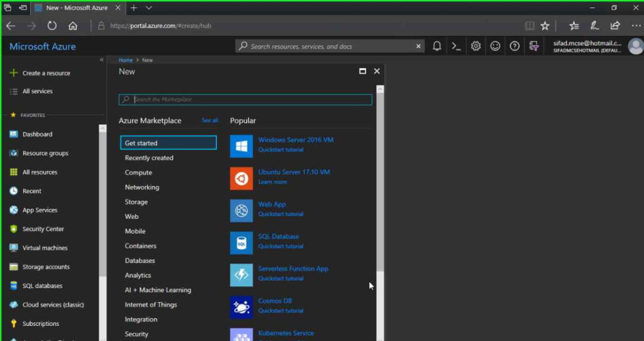Screen dimensions: 644x341
Task: Click into Search the Marketplace field
Action: (245, 99)
